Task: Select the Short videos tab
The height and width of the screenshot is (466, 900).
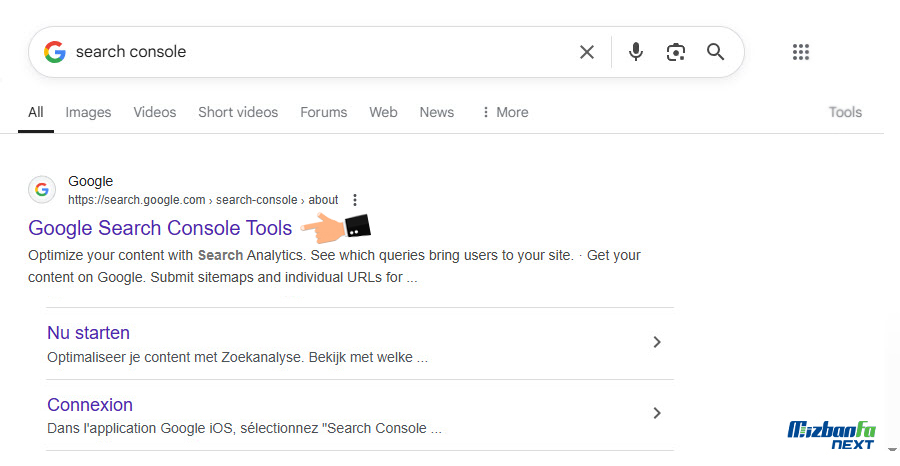Action: [238, 112]
